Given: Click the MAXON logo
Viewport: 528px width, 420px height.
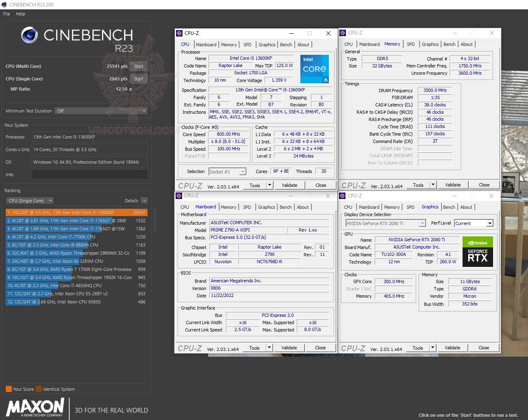Looking at the screenshot, I should coord(35,407).
